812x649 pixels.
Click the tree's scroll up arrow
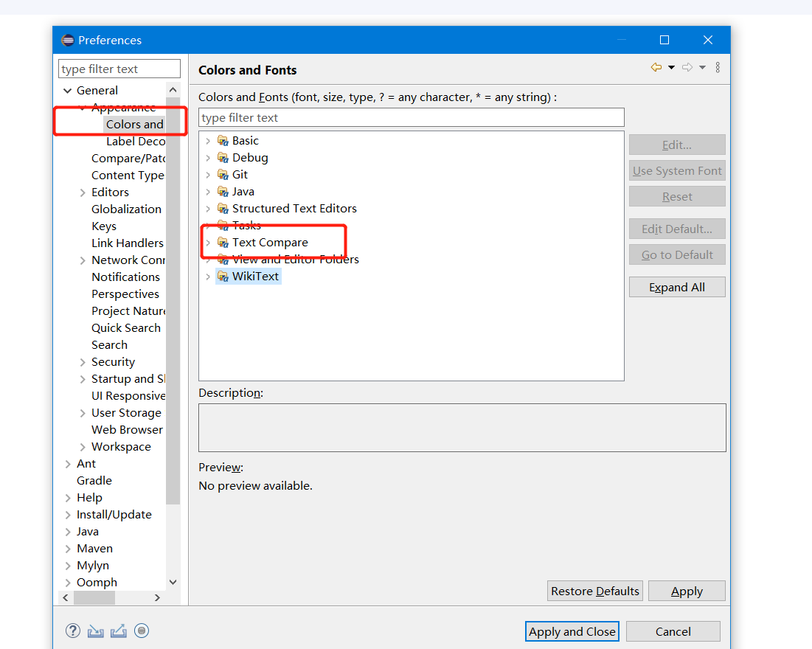pyautogui.click(x=173, y=90)
